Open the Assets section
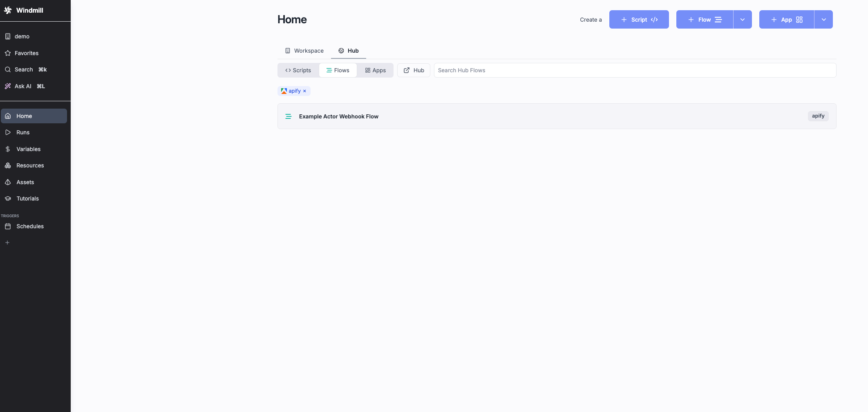The width and height of the screenshot is (868, 412). (x=25, y=182)
